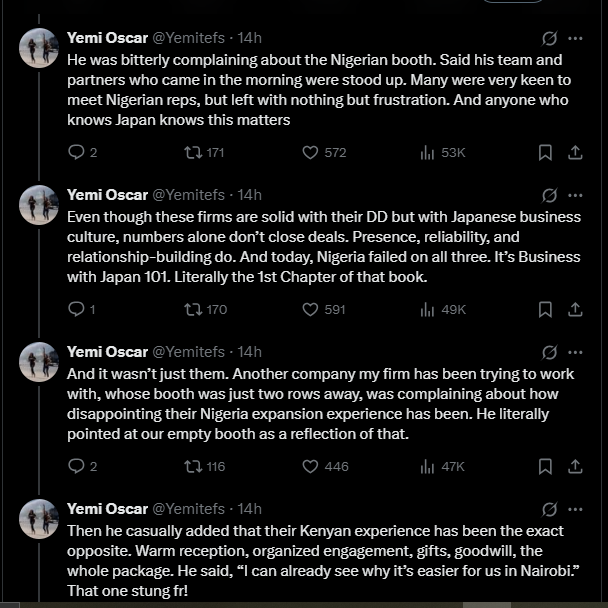The height and width of the screenshot is (608, 608).
Task: Open more options on the first tweet
Action: click(575, 38)
